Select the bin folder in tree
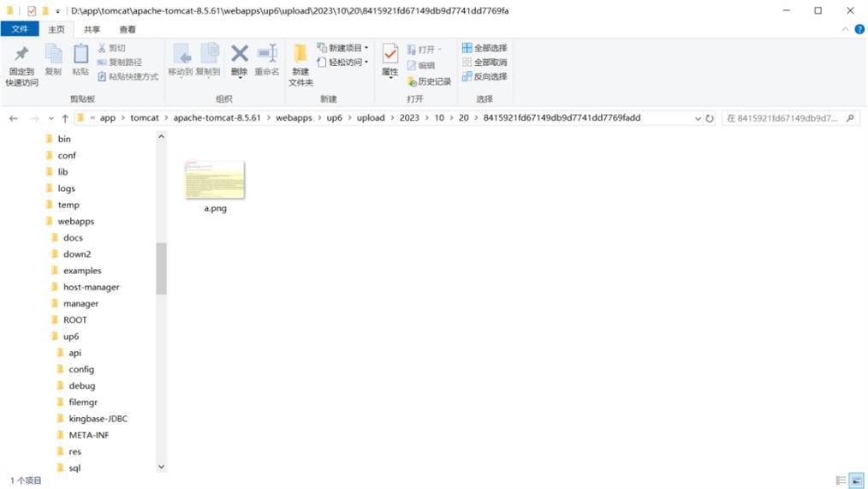 [x=64, y=139]
